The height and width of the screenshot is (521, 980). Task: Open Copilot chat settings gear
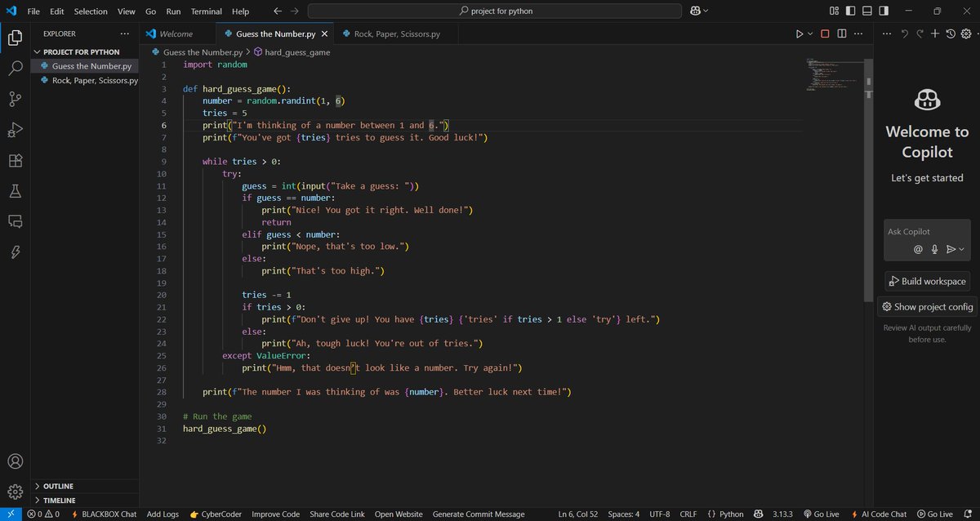tap(966, 33)
